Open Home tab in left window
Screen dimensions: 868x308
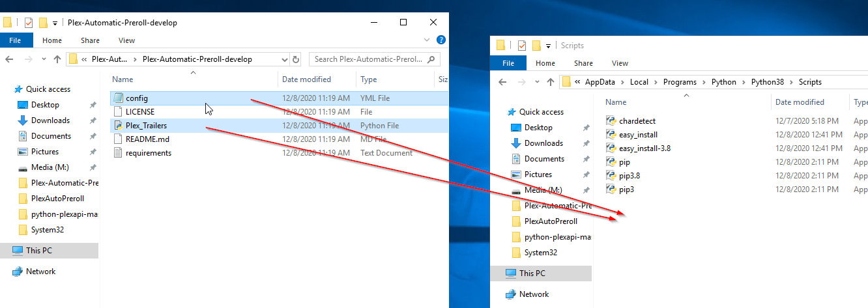tap(52, 40)
